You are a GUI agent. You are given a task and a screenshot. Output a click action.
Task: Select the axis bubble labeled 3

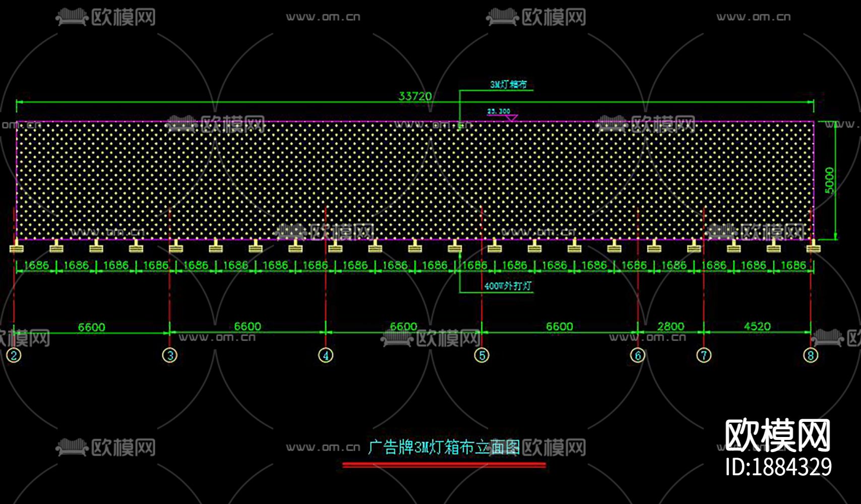(170, 355)
